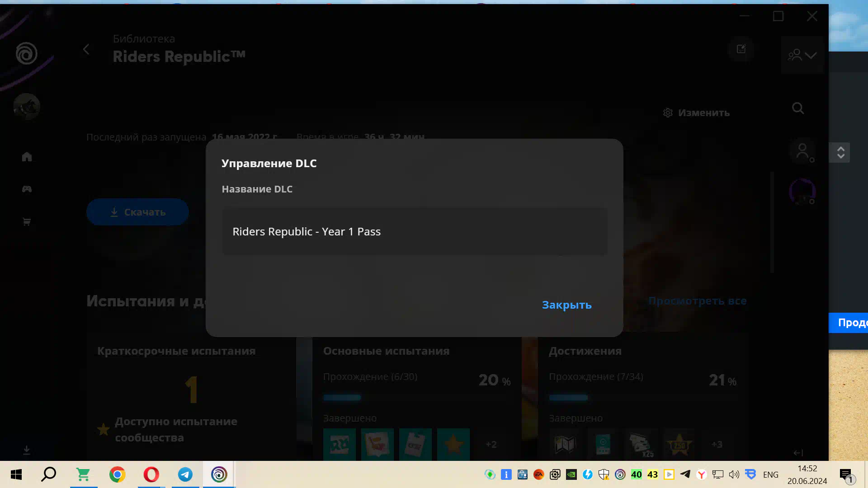Select the RR challenge badge thumbnail
Screen dimensions: 868x488
pyautogui.click(x=340, y=445)
